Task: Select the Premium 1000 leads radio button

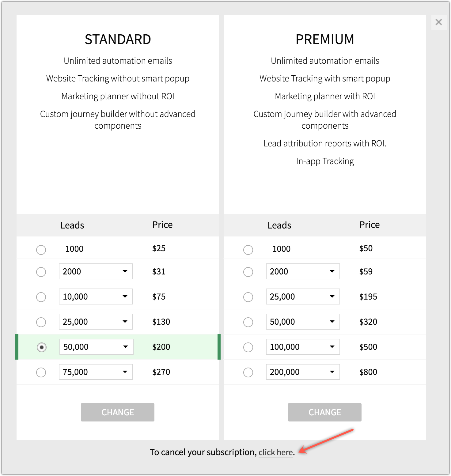Action: point(248,250)
